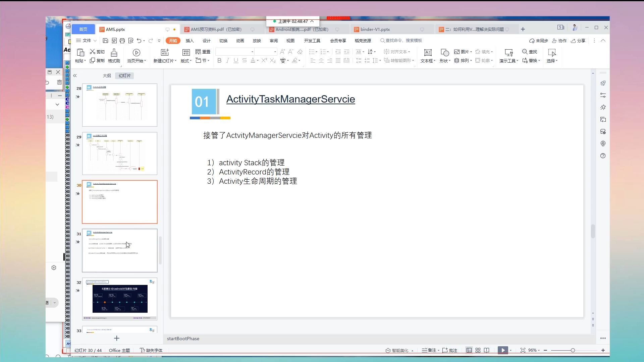This screenshot has height=362, width=644.
Task: Click the Format Painter (格式刷) icon
Action: pyautogui.click(x=114, y=53)
